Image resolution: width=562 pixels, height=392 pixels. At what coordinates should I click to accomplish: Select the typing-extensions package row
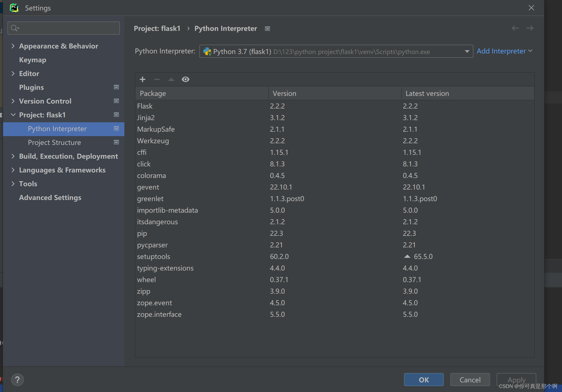coord(335,268)
